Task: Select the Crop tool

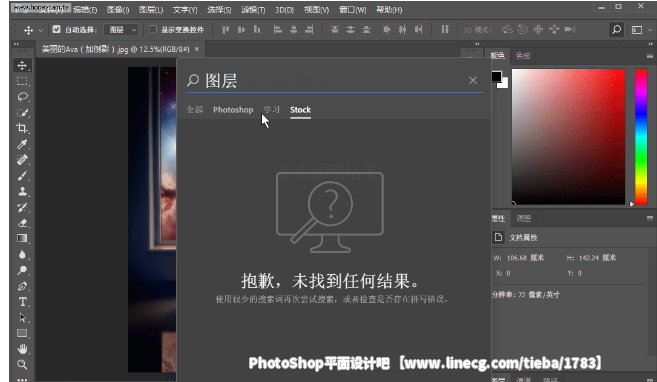Action: coord(22,128)
